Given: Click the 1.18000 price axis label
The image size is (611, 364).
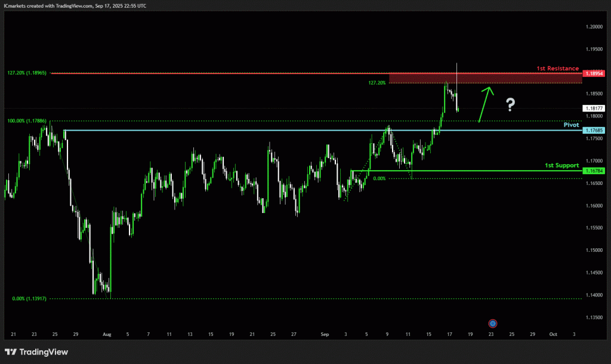Looking at the screenshot, I should point(594,116).
